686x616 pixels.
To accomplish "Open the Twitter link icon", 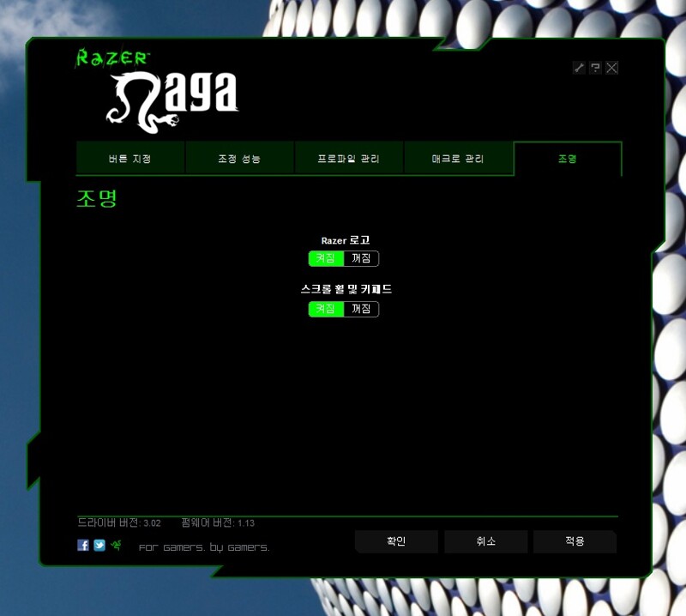I will [x=99, y=545].
